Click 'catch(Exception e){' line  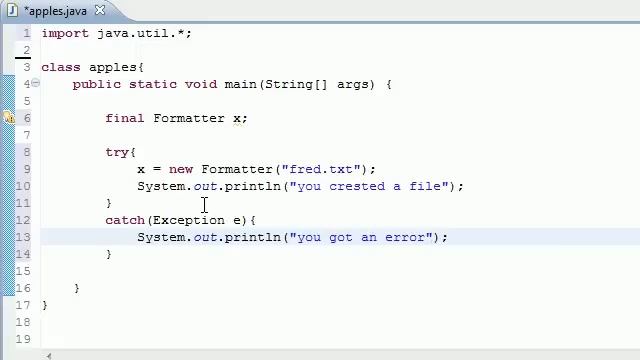180,220
